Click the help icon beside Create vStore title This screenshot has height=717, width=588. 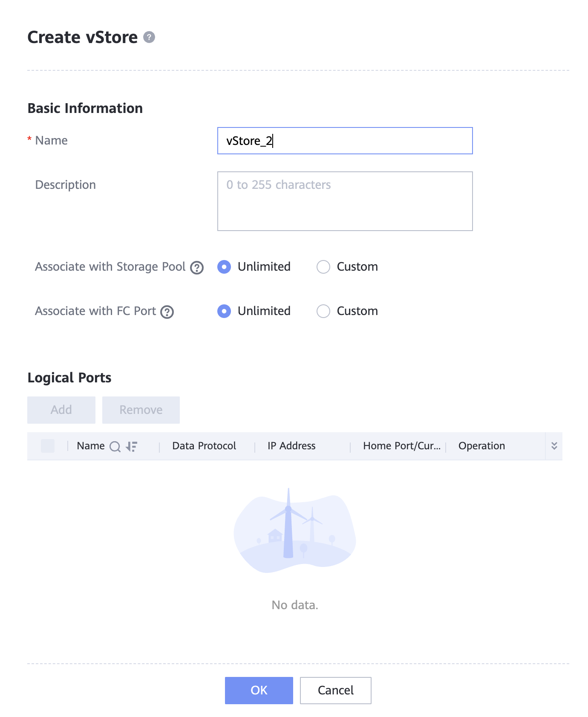click(149, 38)
